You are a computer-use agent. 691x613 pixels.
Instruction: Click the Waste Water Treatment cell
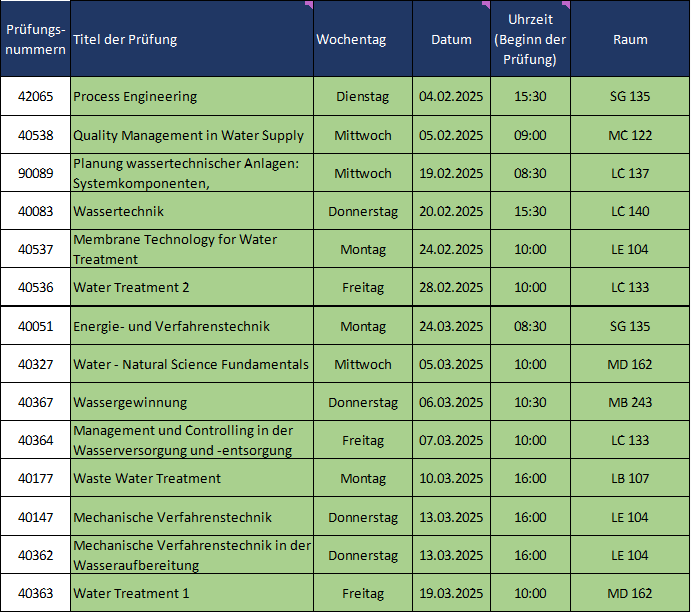(191, 478)
